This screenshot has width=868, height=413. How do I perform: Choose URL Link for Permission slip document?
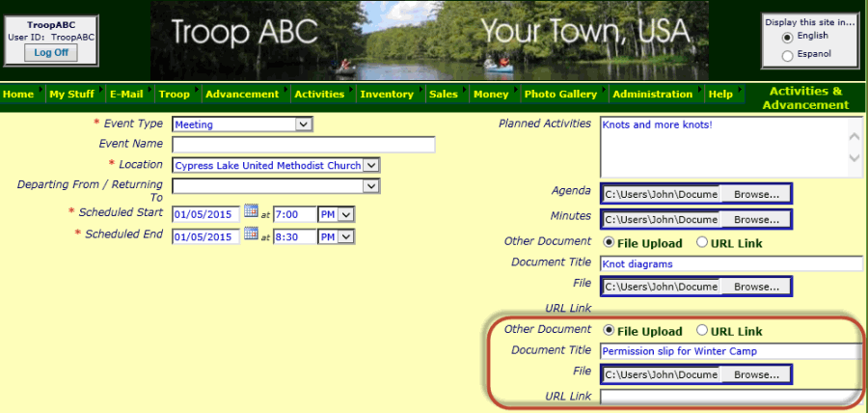pyautogui.click(x=702, y=331)
